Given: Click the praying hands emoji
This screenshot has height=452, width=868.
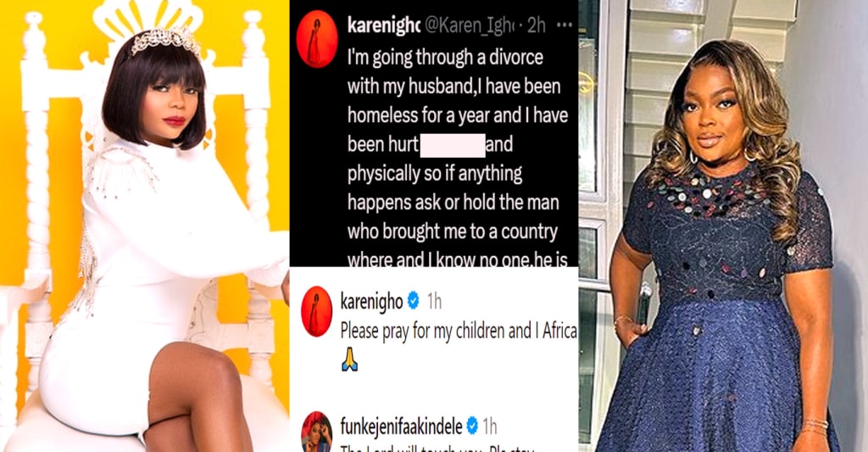Looking at the screenshot, I should (349, 360).
